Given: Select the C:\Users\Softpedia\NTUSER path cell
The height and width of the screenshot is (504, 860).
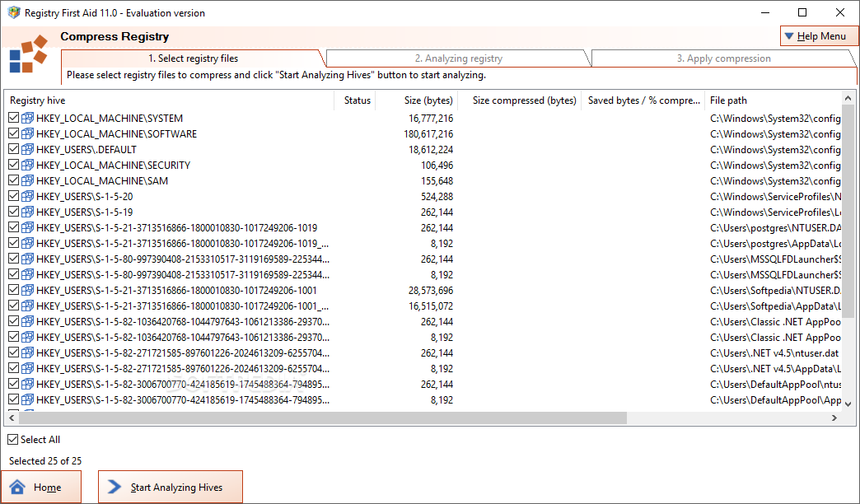Looking at the screenshot, I should tap(775, 290).
